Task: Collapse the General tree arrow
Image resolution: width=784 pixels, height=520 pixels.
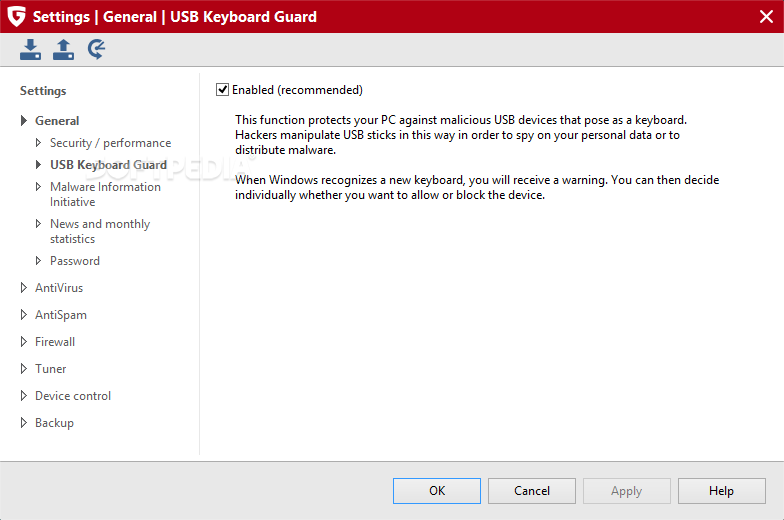Action: [x=24, y=120]
